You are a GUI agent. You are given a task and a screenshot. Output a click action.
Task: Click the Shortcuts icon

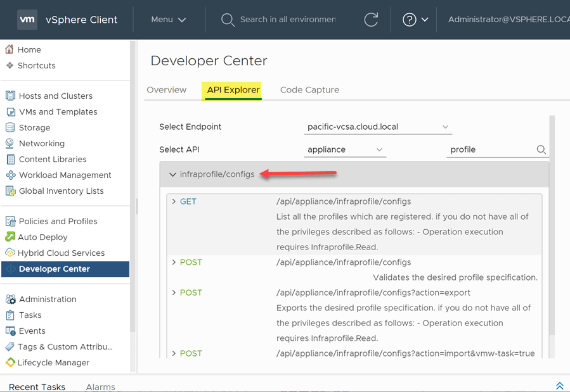pos(10,65)
